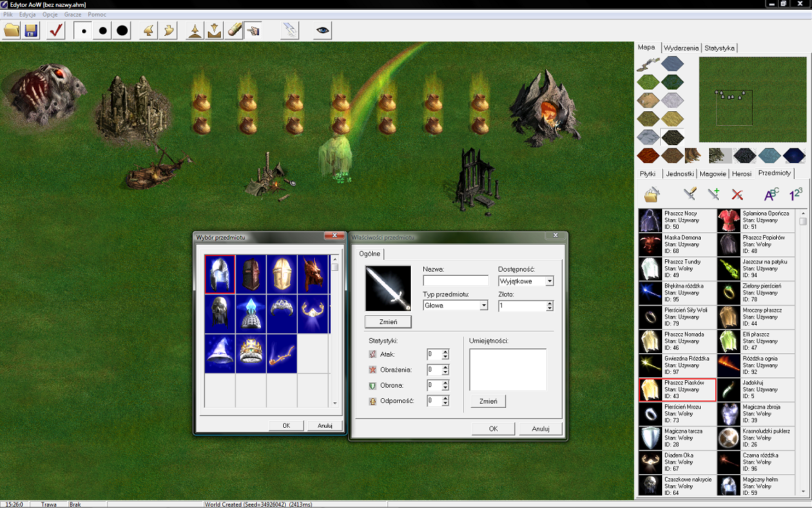Click the redo arrow toolbar icon

click(168, 30)
